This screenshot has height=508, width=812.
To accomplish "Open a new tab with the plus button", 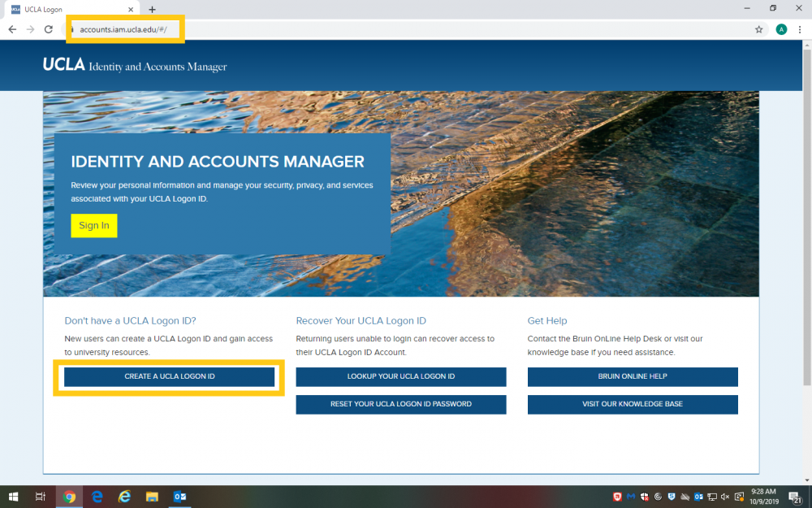I will pos(152,9).
